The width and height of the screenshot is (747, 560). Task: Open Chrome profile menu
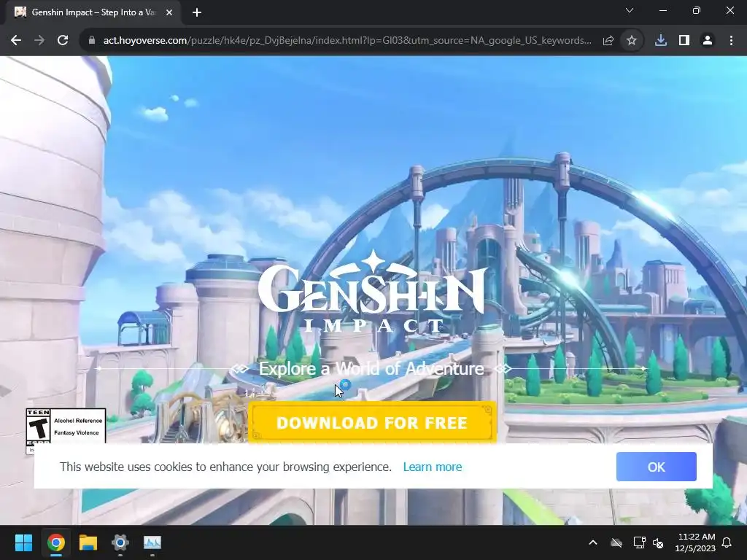(x=708, y=41)
